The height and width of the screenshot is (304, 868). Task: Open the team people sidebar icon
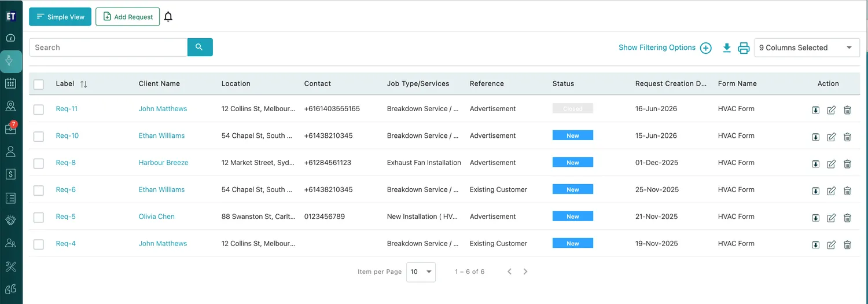[10, 243]
